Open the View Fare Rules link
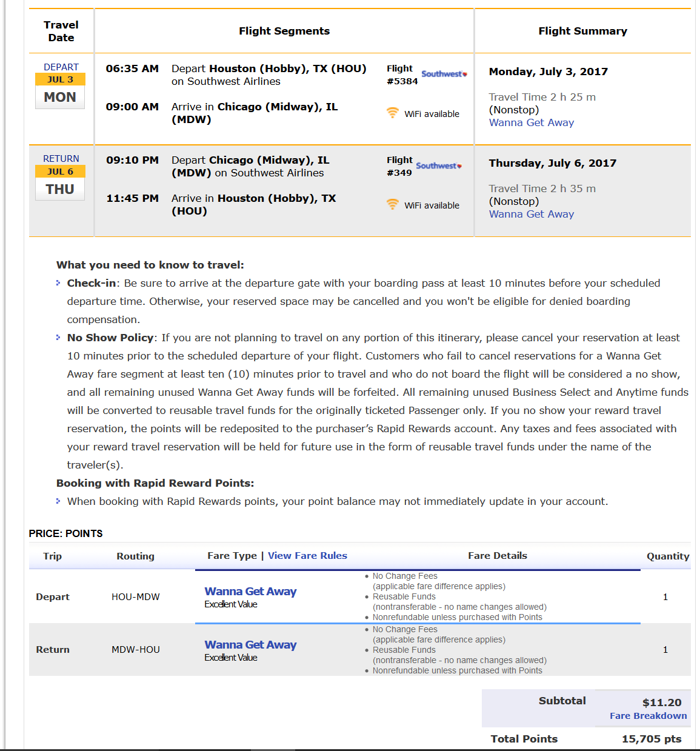Viewport: 700px width, 751px height. 307,556
